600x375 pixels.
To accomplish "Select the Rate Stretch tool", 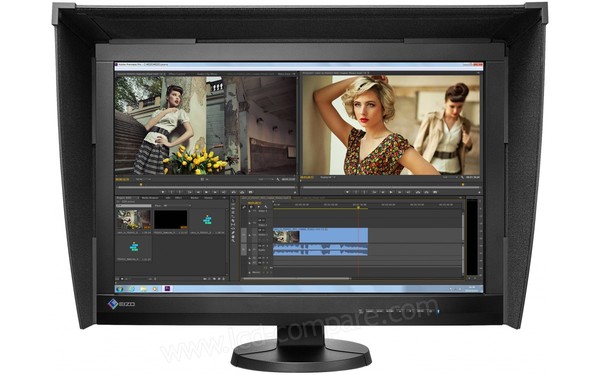I will 233,217.
